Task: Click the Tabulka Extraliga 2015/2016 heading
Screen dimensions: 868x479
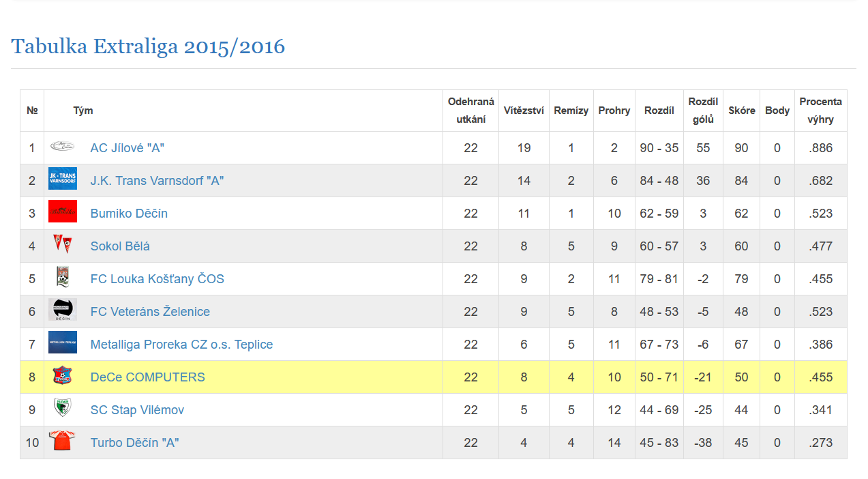Action: (x=148, y=46)
